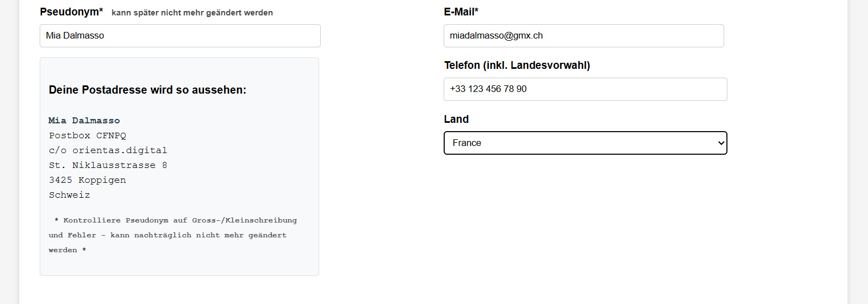Click the 'St. Niklausstrasse 8' address line
This screenshot has width=868, height=304.
pos(107,165)
